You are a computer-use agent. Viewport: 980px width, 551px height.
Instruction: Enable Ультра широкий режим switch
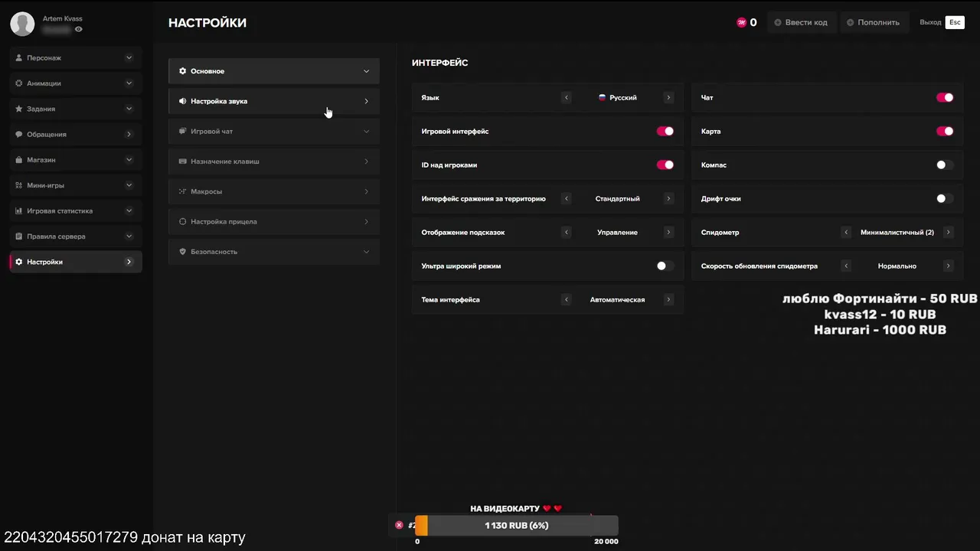pos(665,266)
